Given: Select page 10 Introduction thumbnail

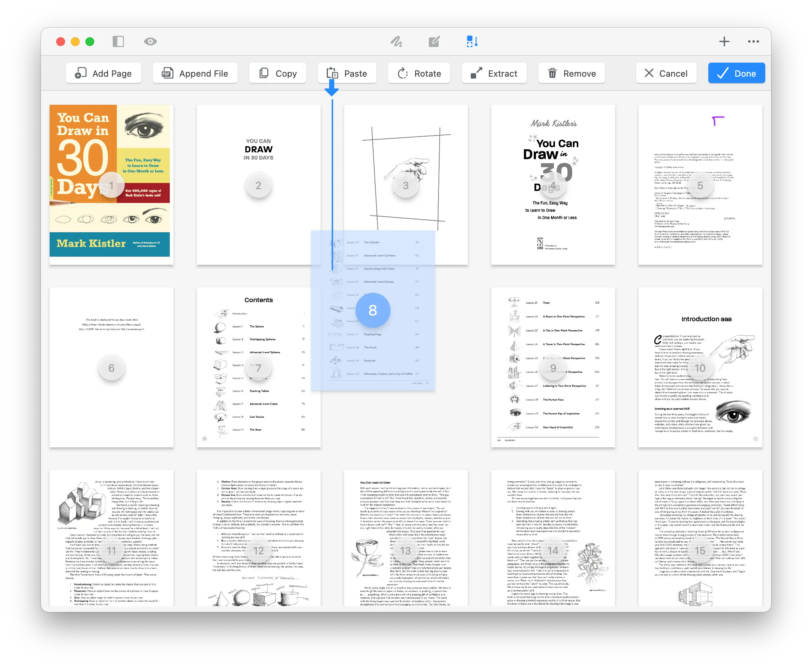Looking at the screenshot, I should tap(700, 368).
